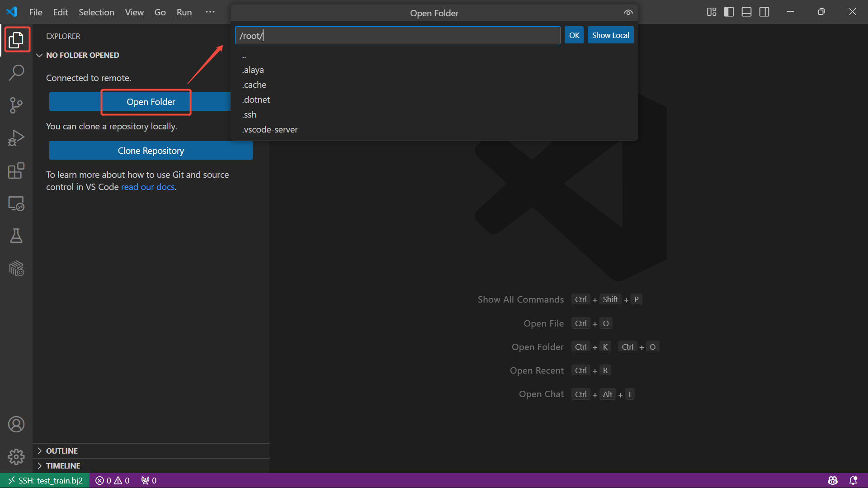Toggle the bottom panel visibility
Screen dimensions: 868x488
746,12
